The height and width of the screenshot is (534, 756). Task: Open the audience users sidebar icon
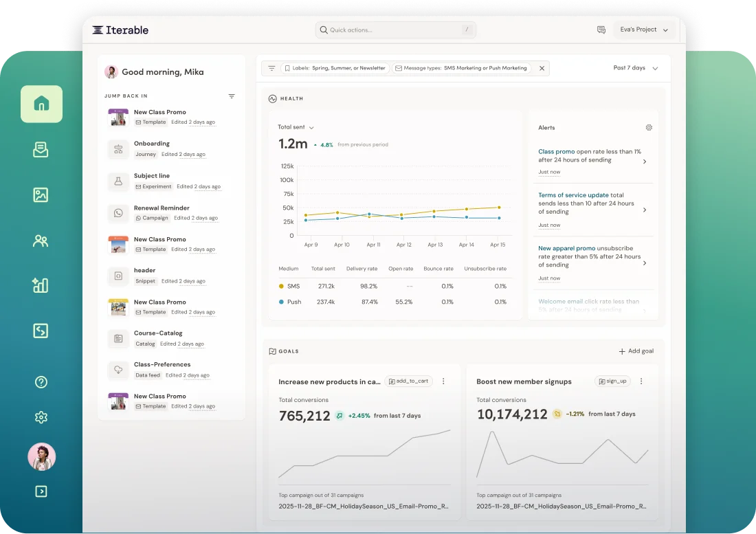pyautogui.click(x=41, y=241)
